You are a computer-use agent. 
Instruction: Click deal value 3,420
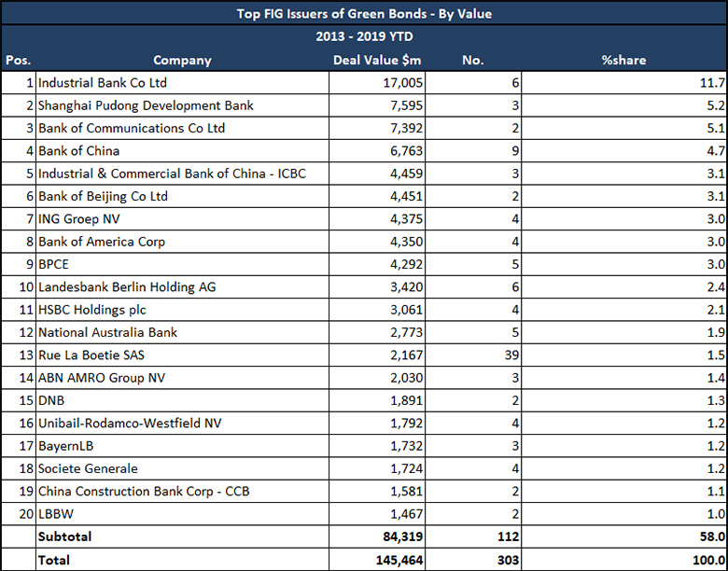[377, 287]
